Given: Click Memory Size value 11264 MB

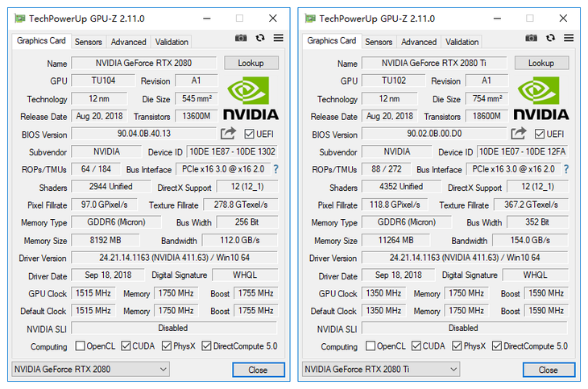Looking at the screenshot, I should (395, 240).
